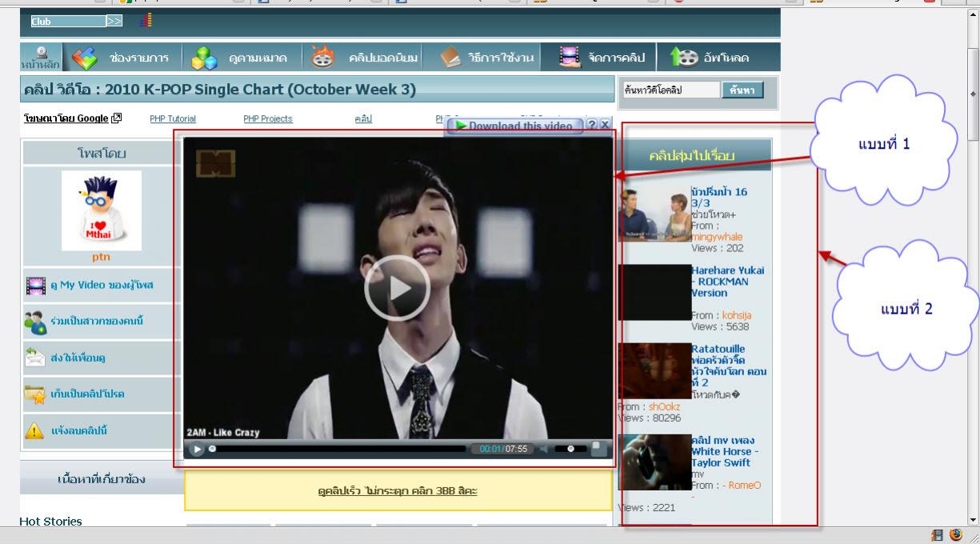Click the yellow warning triangle icon
The height and width of the screenshot is (544, 980).
34,430
